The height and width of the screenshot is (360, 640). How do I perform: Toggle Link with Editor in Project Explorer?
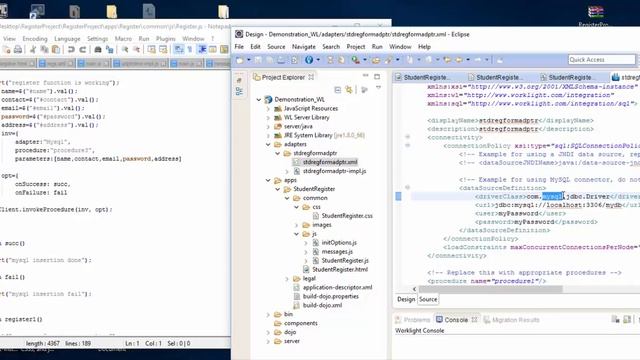pyautogui.click(x=349, y=89)
